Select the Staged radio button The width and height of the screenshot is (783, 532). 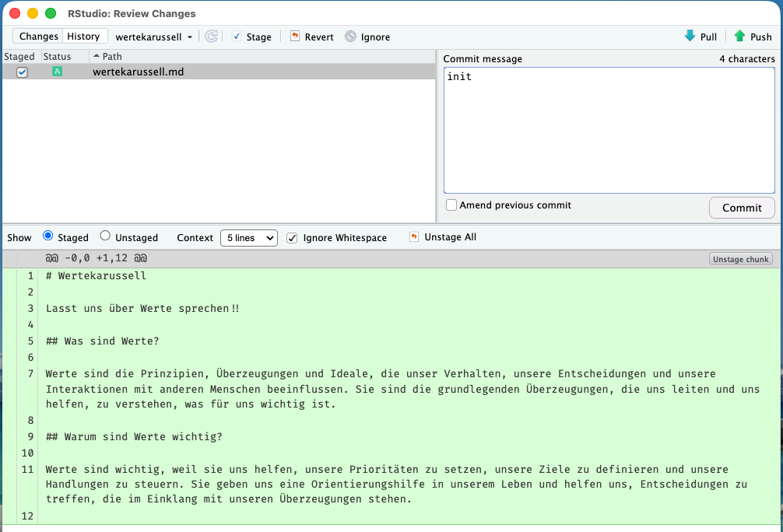tap(48, 237)
